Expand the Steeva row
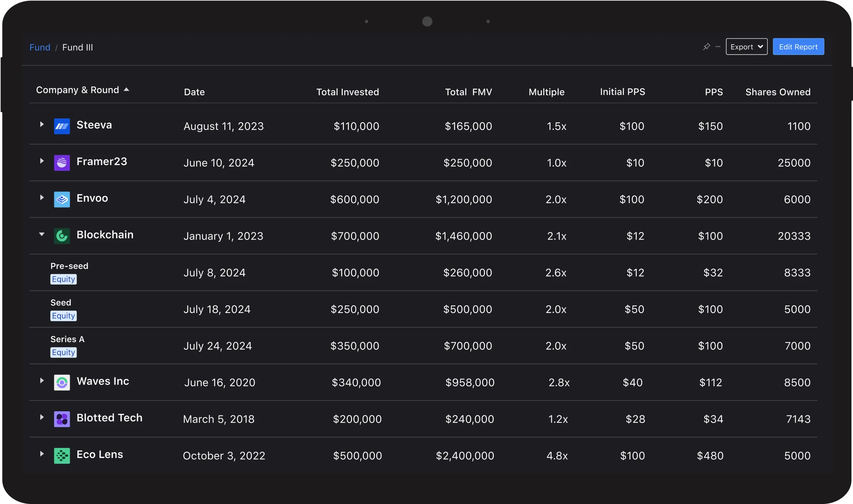 [42, 124]
